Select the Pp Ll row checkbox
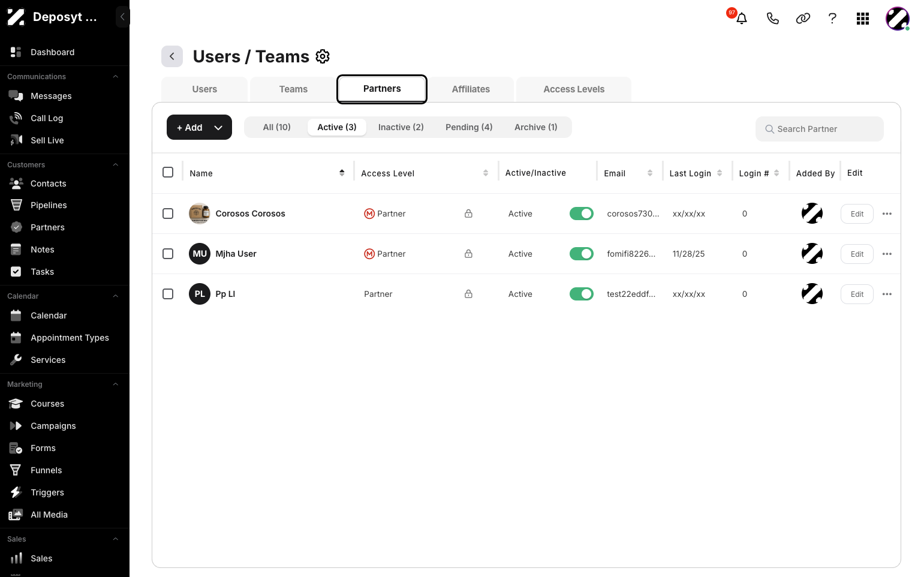The height and width of the screenshot is (577, 924). [x=168, y=294]
